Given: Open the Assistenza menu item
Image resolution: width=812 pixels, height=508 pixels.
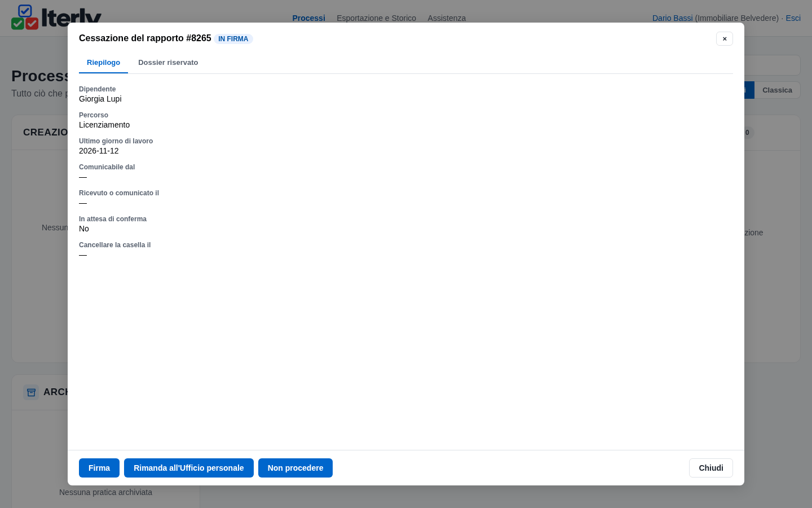Looking at the screenshot, I should pyautogui.click(x=447, y=18).
